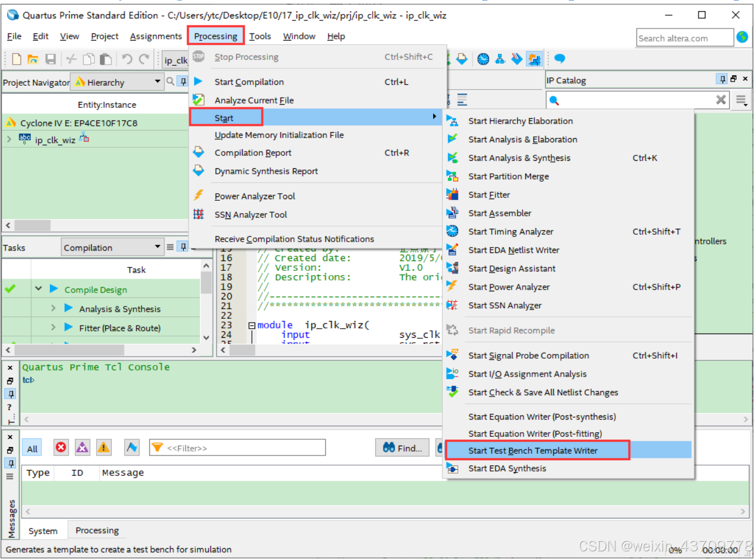This screenshot has width=755, height=560.
Task: Click the Find... button in Messages
Action: point(402,448)
